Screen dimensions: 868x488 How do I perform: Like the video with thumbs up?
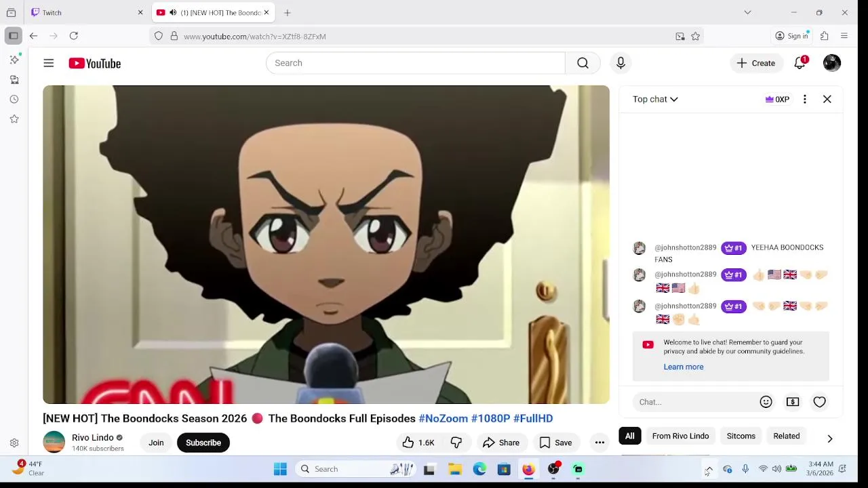(x=418, y=443)
